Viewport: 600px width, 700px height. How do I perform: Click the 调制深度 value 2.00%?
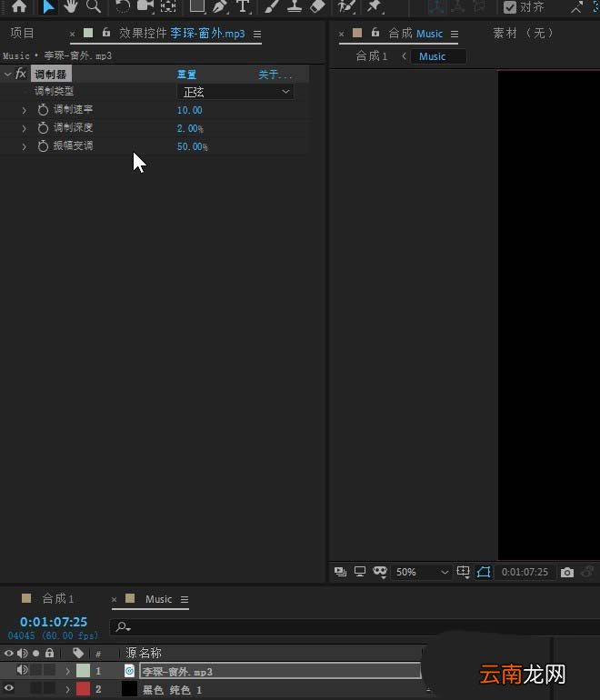pos(190,128)
